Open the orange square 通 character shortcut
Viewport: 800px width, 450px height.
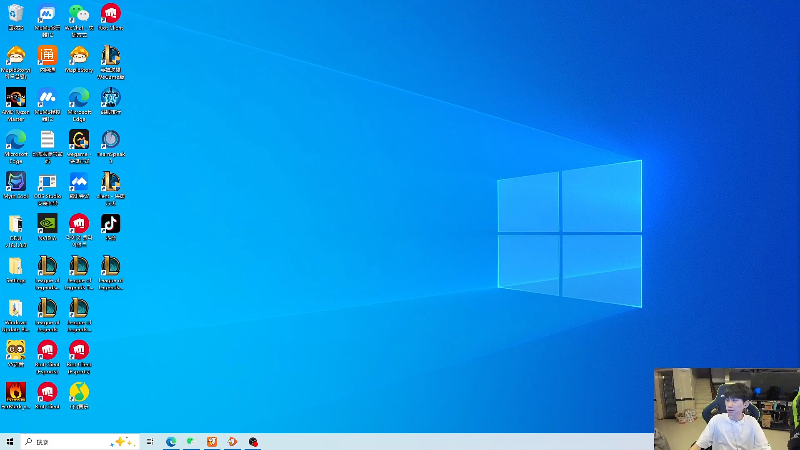(x=47, y=55)
